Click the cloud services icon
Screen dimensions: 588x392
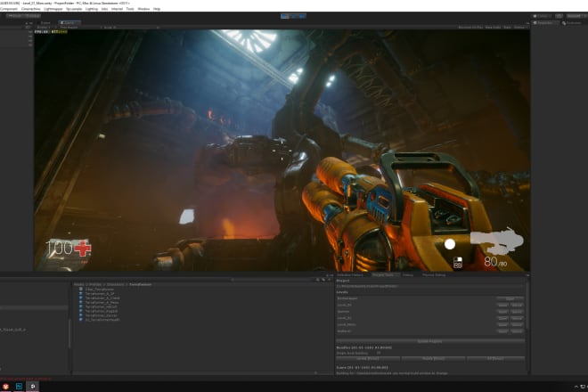coord(559,16)
